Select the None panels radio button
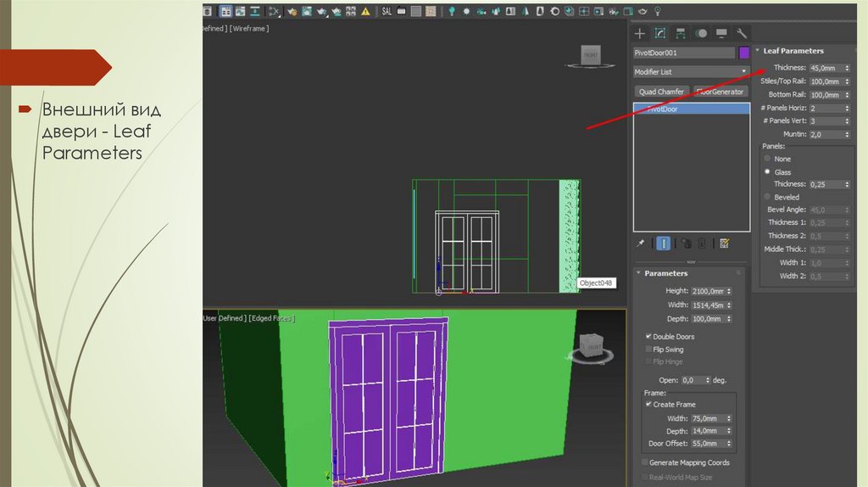The height and width of the screenshot is (487, 868). click(x=768, y=159)
